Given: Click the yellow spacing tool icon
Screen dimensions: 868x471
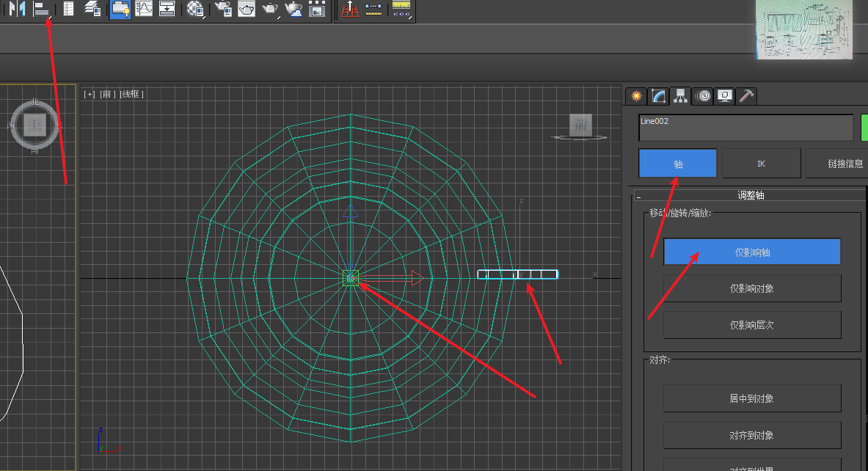Looking at the screenshot, I should (x=401, y=9).
